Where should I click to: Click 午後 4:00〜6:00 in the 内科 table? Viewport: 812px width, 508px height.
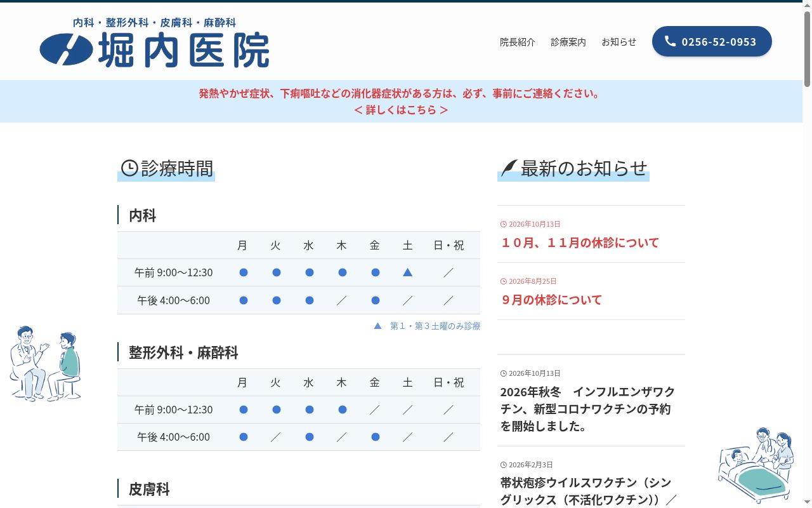click(x=174, y=300)
